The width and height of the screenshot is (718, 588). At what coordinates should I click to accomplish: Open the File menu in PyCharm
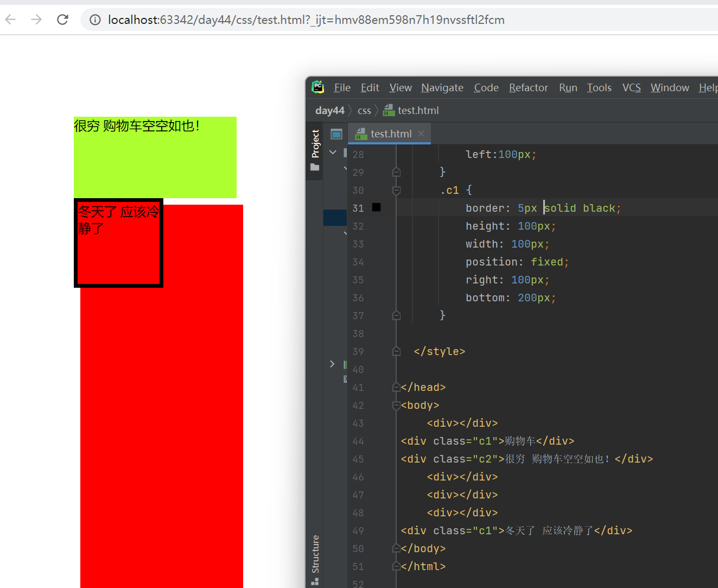(342, 87)
